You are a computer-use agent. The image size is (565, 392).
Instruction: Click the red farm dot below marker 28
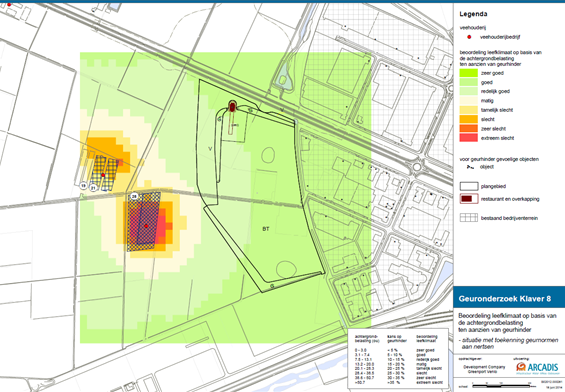(146, 226)
